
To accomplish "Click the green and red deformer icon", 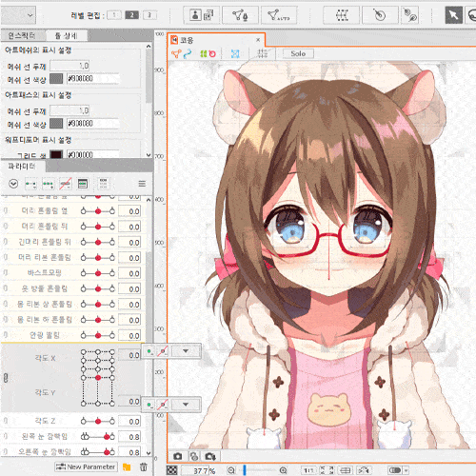I will pyautogui.click(x=208, y=54).
